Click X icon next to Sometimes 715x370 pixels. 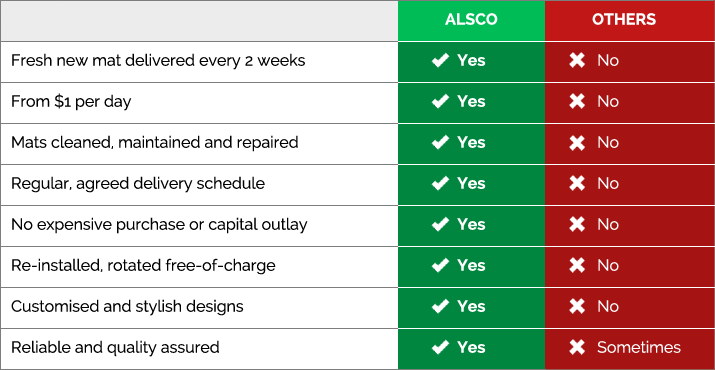(577, 348)
